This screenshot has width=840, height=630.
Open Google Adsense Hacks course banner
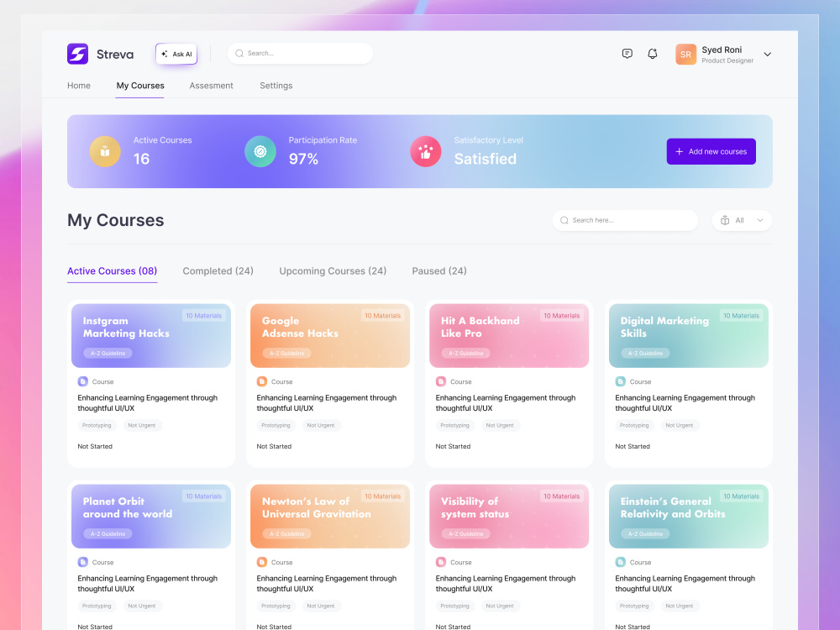point(330,336)
